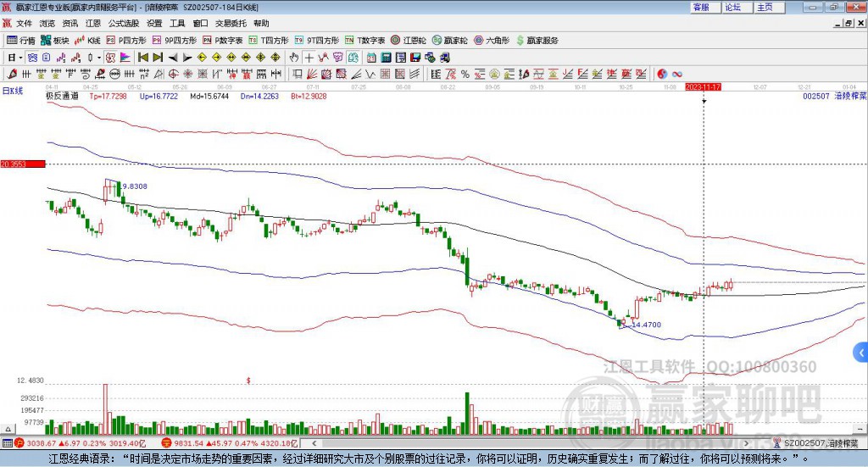The height and width of the screenshot is (467, 868).
Task: Click the horizontal chart scrollbar track
Action: point(531,443)
